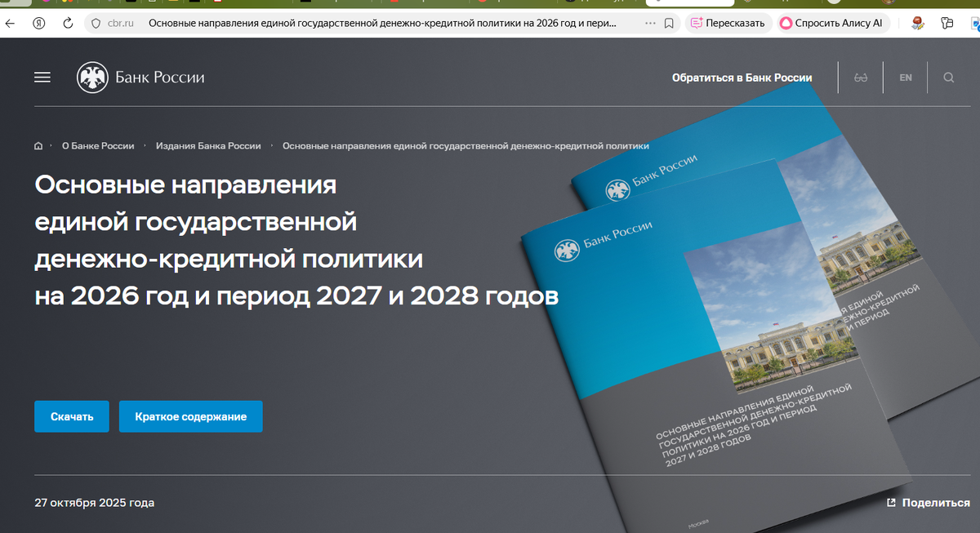980x533 pixels.
Task: Click the security shield in the address bar
Action: (96, 24)
